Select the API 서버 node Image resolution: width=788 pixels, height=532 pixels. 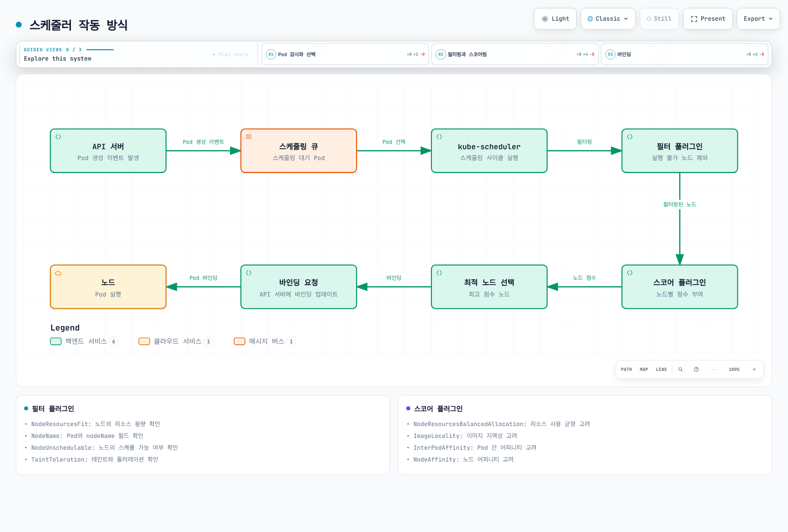click(108, 151)
